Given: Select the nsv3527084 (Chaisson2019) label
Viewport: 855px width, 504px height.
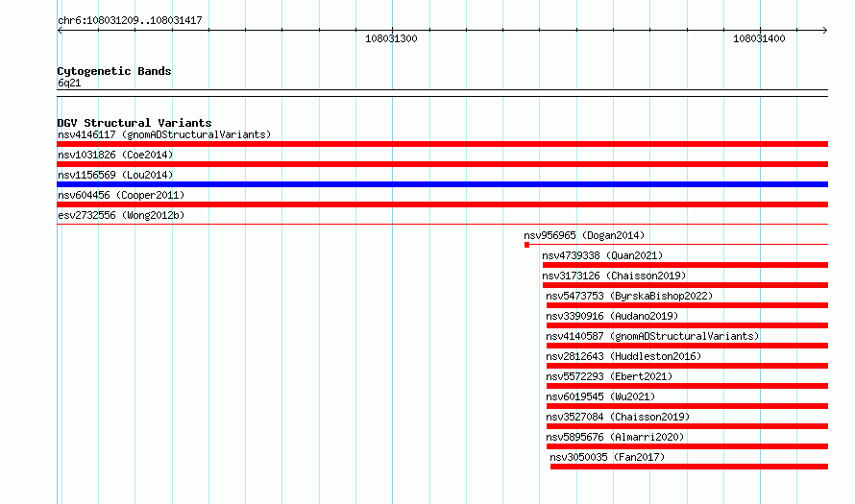Looking at the screenshot, I should (x=618, y=417).
